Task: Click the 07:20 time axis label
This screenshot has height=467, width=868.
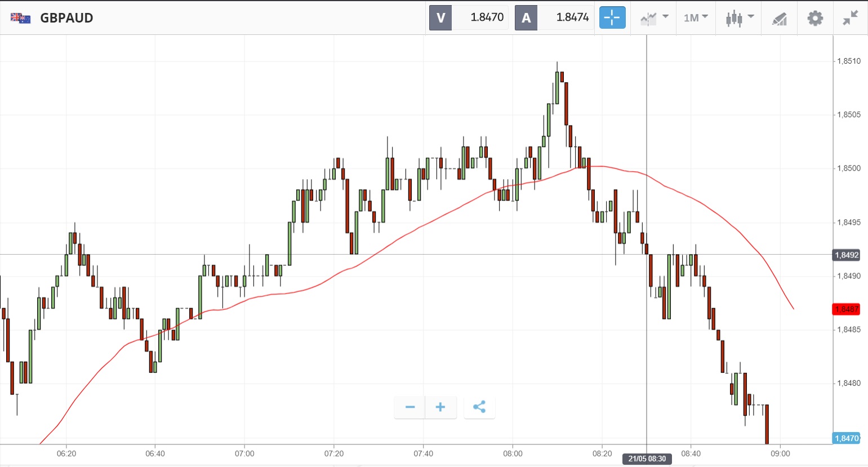Action: pos(334,453)
